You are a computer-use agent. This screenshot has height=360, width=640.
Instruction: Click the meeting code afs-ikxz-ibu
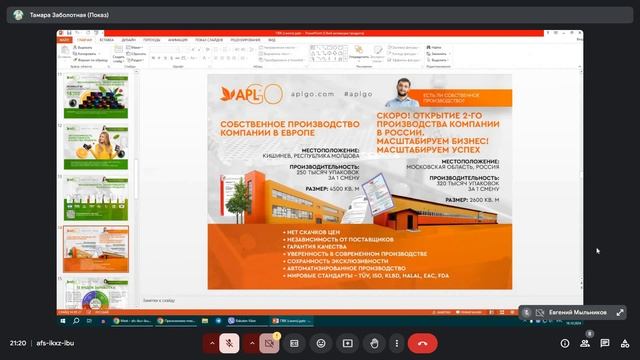[55, 343]
